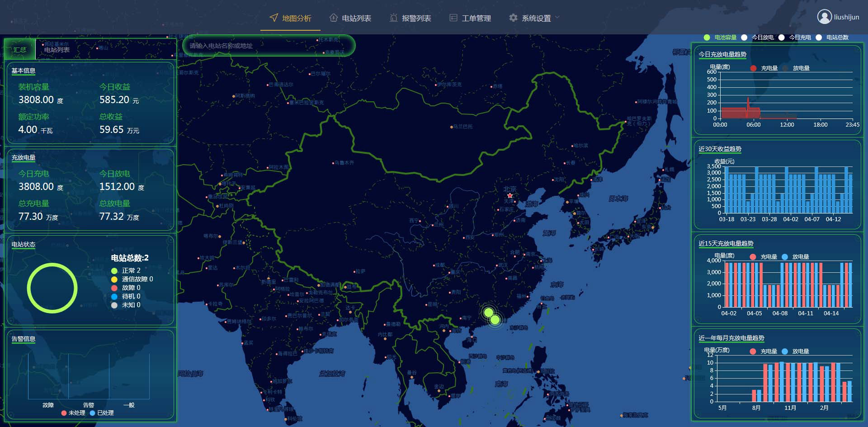Expand the 系统设置 dropdown arrow

tap(557, 18)
